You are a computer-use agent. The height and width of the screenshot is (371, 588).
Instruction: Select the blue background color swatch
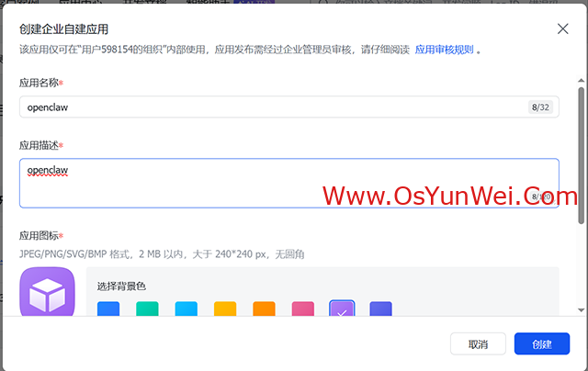tap(109, 309)
